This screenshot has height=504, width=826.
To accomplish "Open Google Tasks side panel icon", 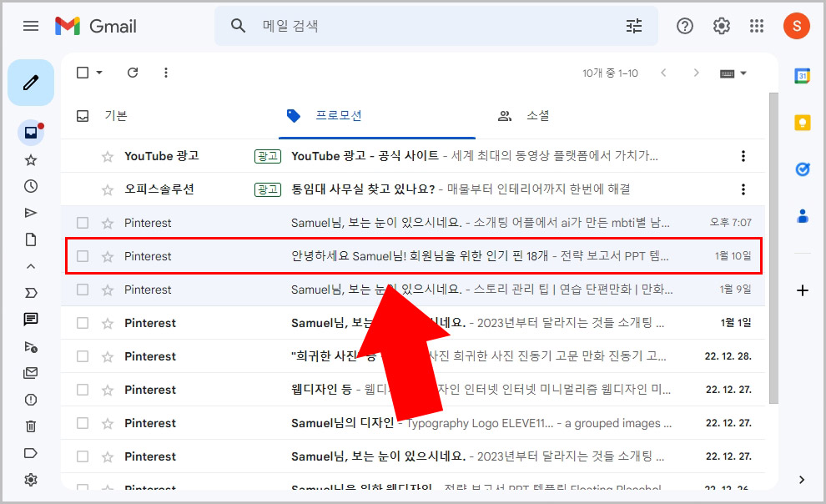I will pyautogui.click(x=803, y=169).
